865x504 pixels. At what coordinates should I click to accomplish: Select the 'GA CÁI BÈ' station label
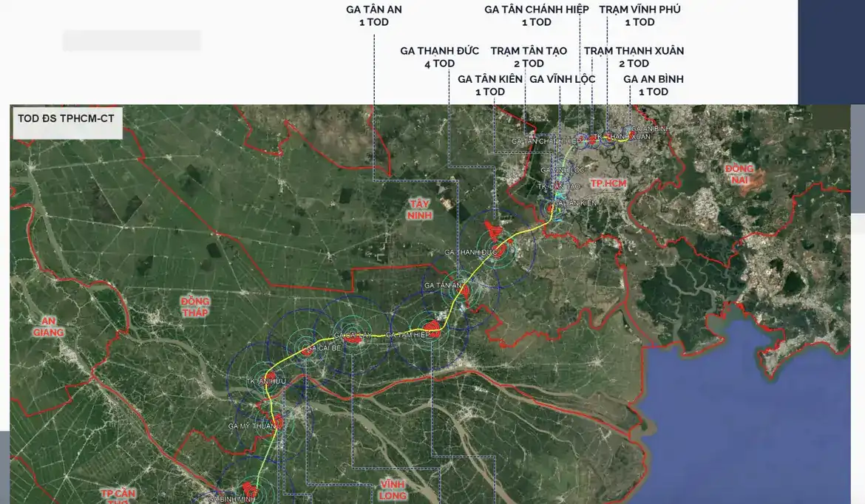point(325,349)
